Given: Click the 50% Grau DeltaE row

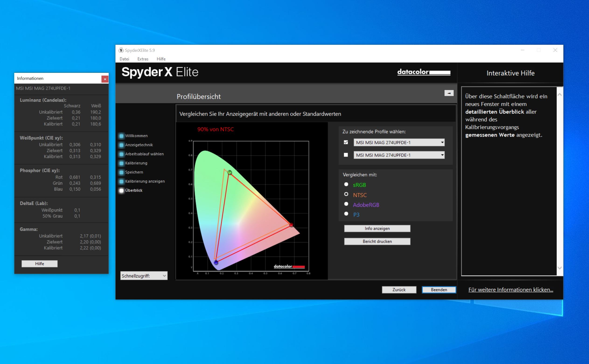Looking at the screenshot, I should [x=61, y=216].
